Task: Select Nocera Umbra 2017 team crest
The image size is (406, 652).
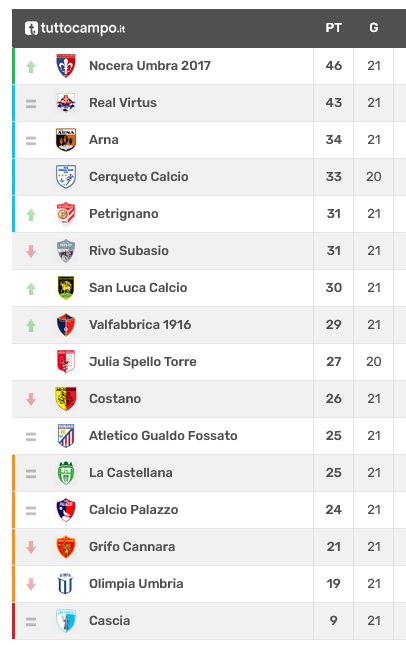Action: click(x=66, y=66)
